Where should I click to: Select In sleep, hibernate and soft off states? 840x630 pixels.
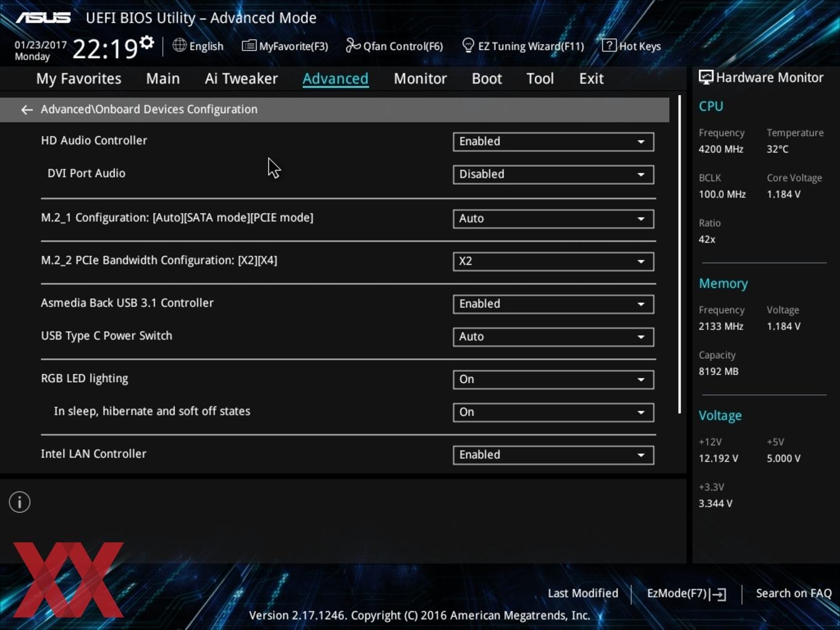(x=152, y=411)
